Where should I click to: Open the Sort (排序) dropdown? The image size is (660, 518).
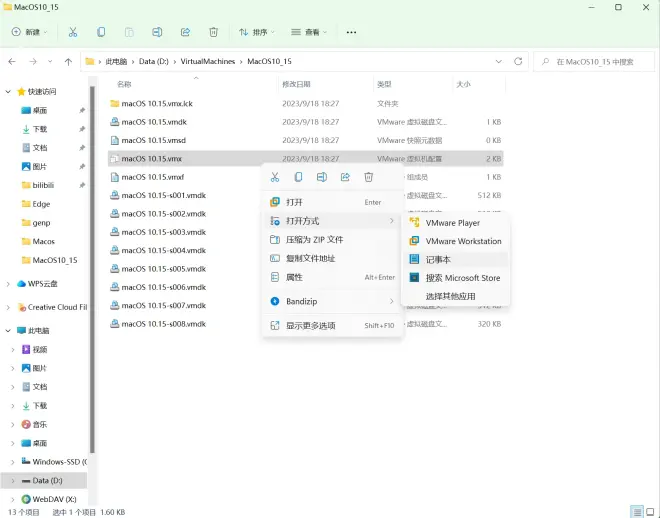(257, 32)
